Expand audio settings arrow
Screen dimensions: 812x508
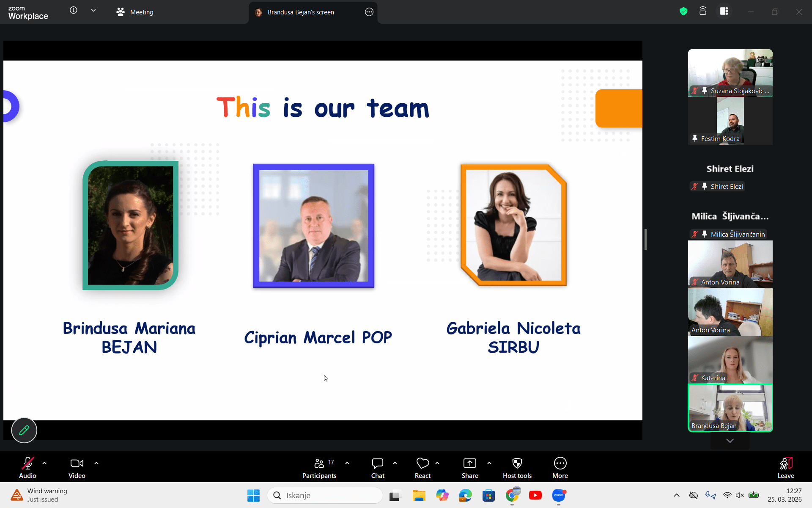click(x=44, y=463)
